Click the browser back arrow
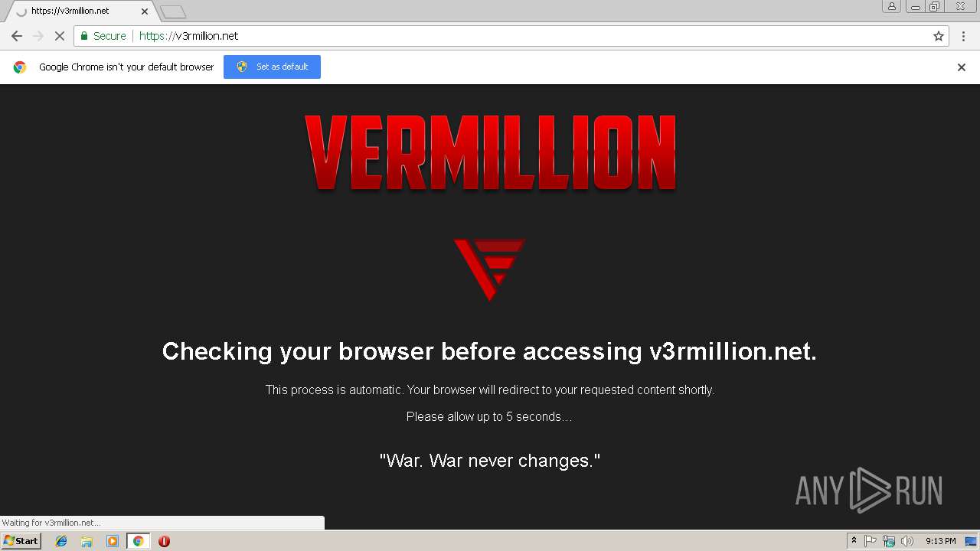This screenshot has width=980, height=551. [16, 36]
